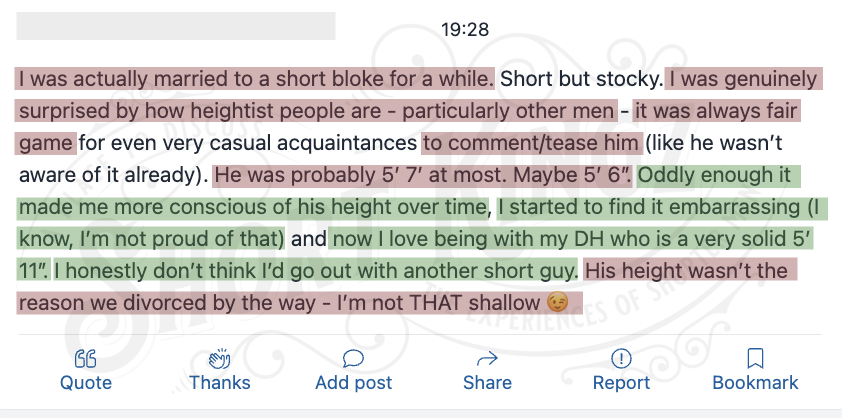Choose the "Add post" text link
The width and height of the screenshot is (842, 418).
(x=353, y=383)
